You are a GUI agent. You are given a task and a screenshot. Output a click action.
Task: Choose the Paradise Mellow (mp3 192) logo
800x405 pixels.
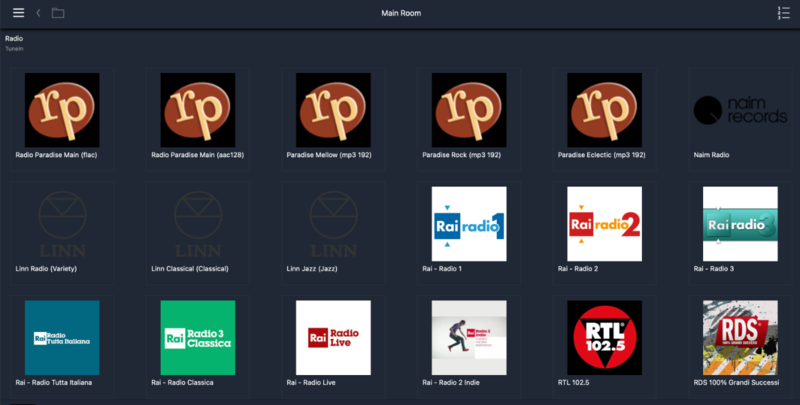334,110
